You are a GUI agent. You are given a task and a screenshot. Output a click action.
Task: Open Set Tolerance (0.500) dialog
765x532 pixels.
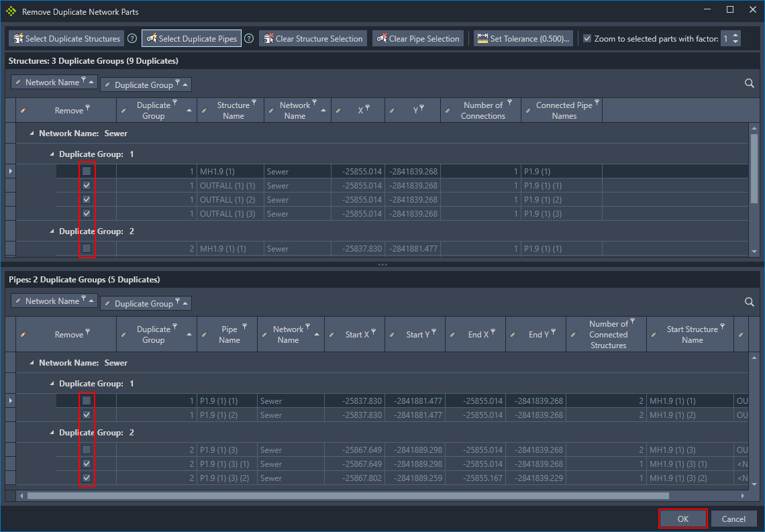523,38
